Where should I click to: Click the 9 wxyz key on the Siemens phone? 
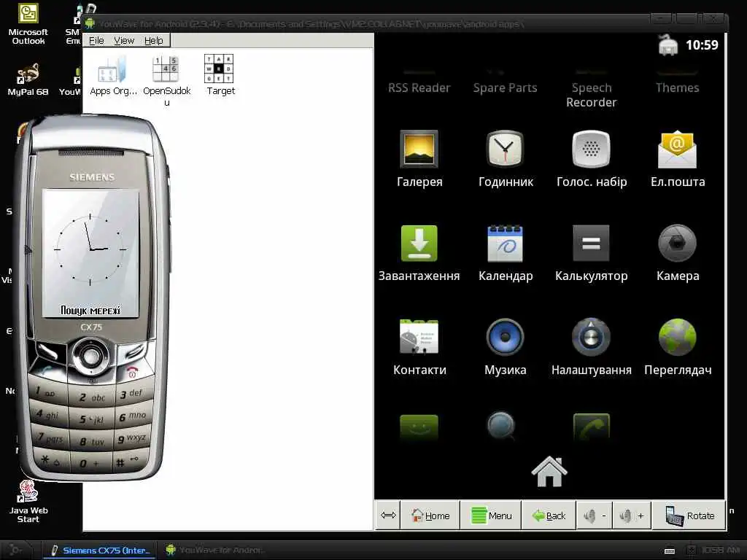(132, 438)
